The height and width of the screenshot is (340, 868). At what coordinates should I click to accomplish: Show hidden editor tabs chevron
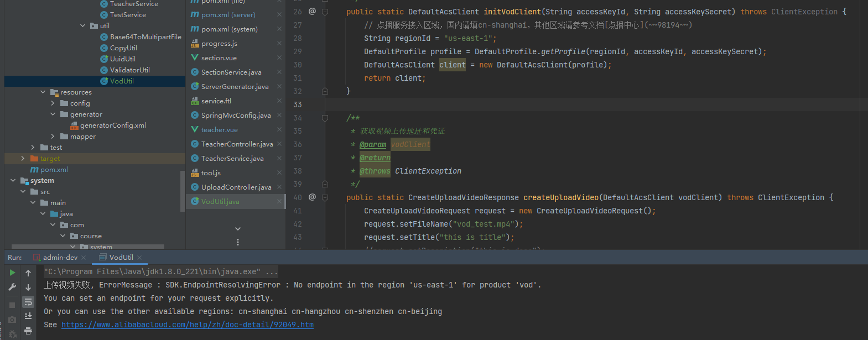point(238,228)
